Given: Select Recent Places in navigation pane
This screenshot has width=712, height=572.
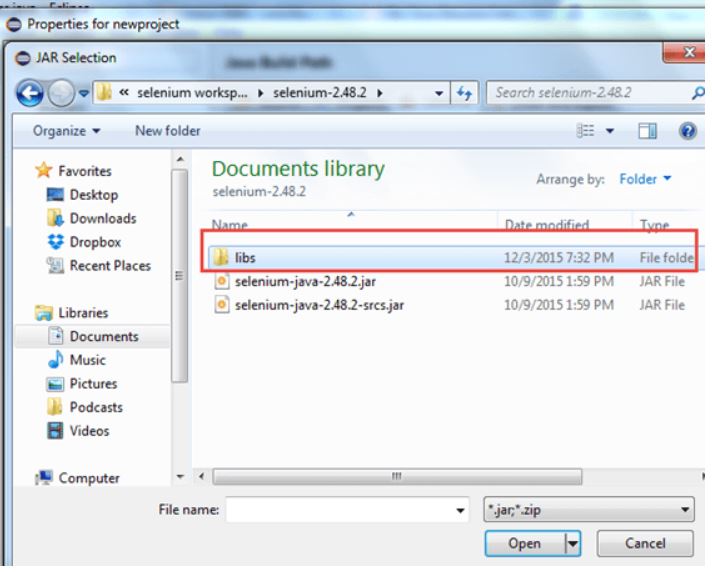Looking at the screenshot, I should pyautogui.click(x=110, y=266).
